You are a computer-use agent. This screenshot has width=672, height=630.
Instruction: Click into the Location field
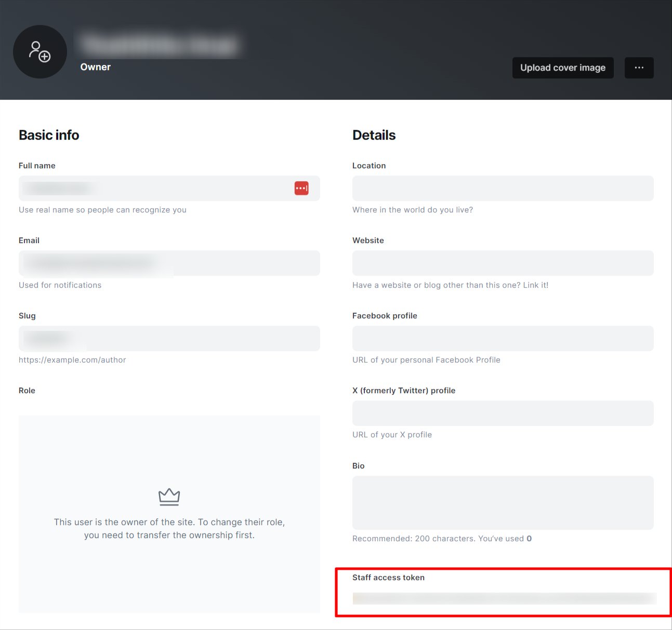point(503,188)
